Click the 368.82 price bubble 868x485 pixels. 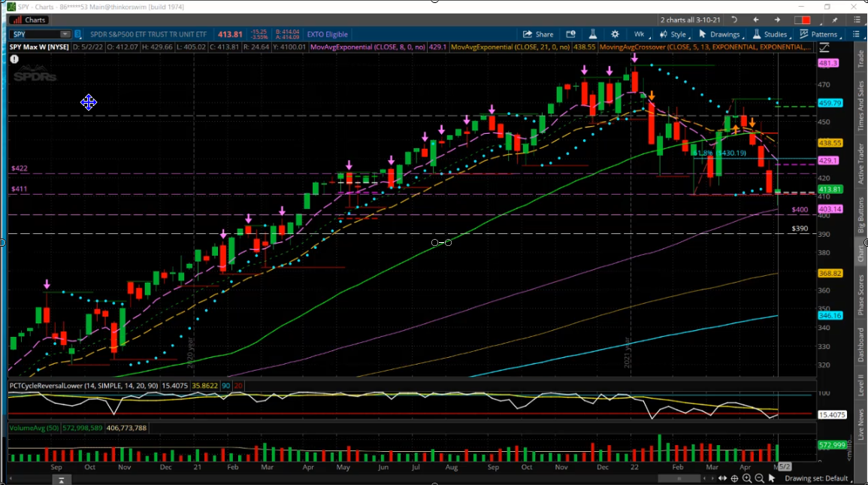point(830,274)
